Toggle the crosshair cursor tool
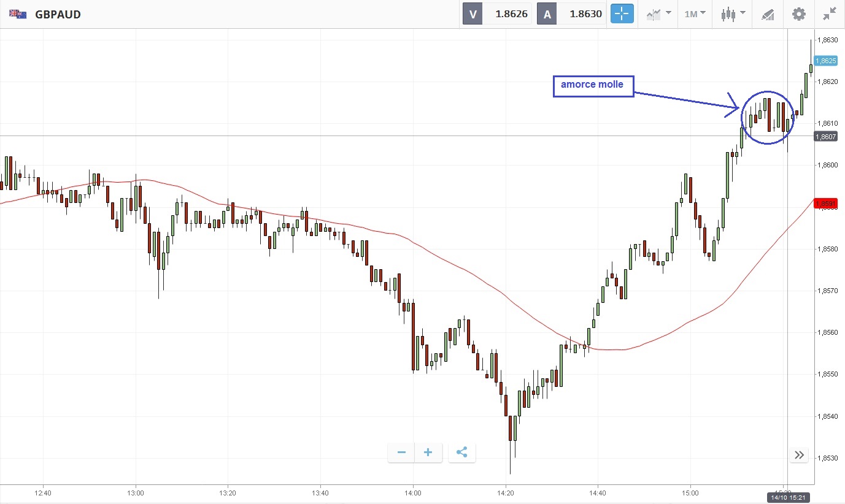 click(621, 13)
